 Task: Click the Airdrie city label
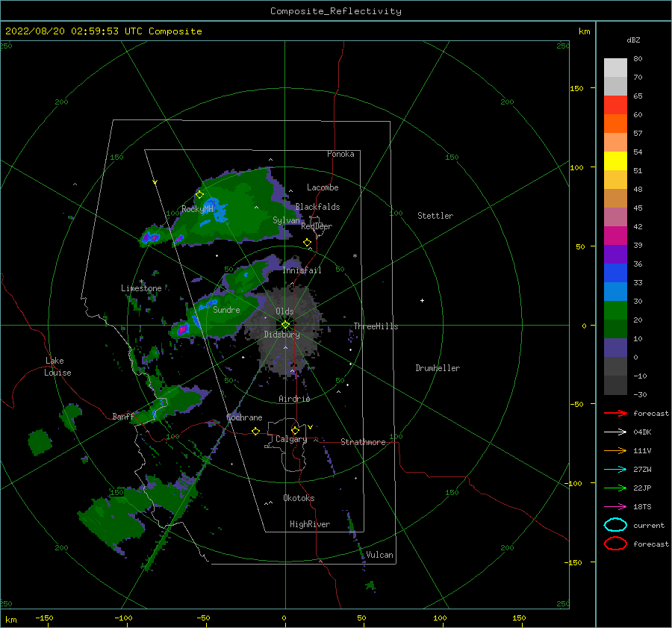coord(294,399)
